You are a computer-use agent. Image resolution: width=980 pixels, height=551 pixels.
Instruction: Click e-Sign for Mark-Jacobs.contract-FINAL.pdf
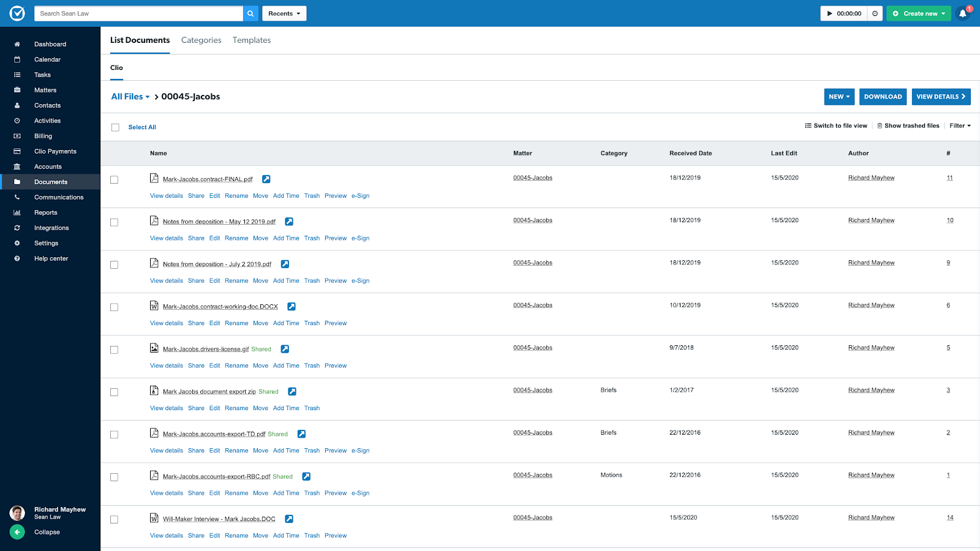coord(360,196)
